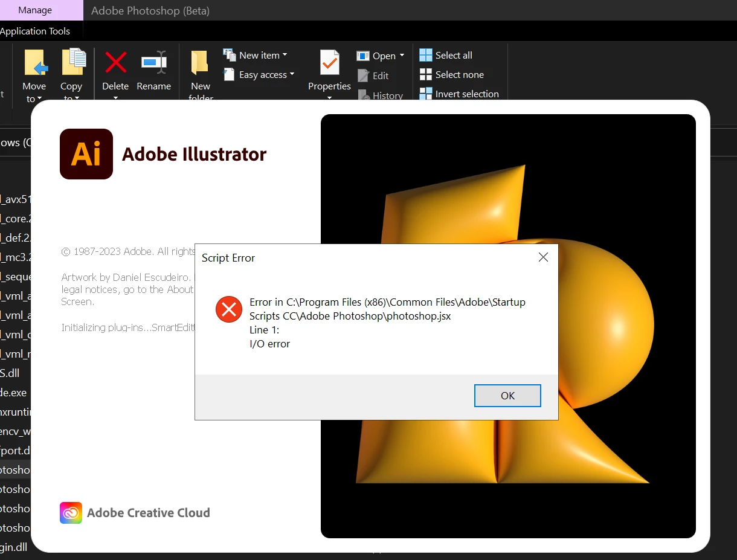This screenshot has height=560, width=737.
Task: Open the Application Tools tab in Explorer
Action: click(35, 31)
